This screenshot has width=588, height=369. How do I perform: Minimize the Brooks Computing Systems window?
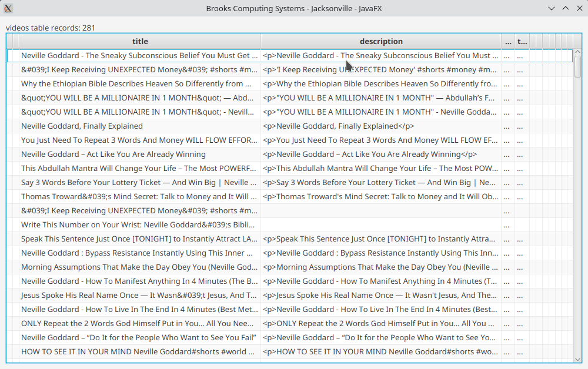(552, 8)
